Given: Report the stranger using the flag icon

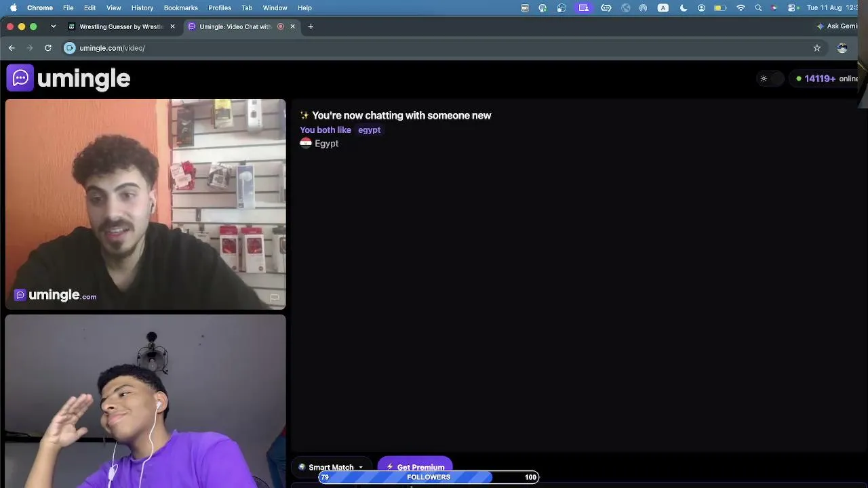Looking at the screenshot, I should pos(275,298).
